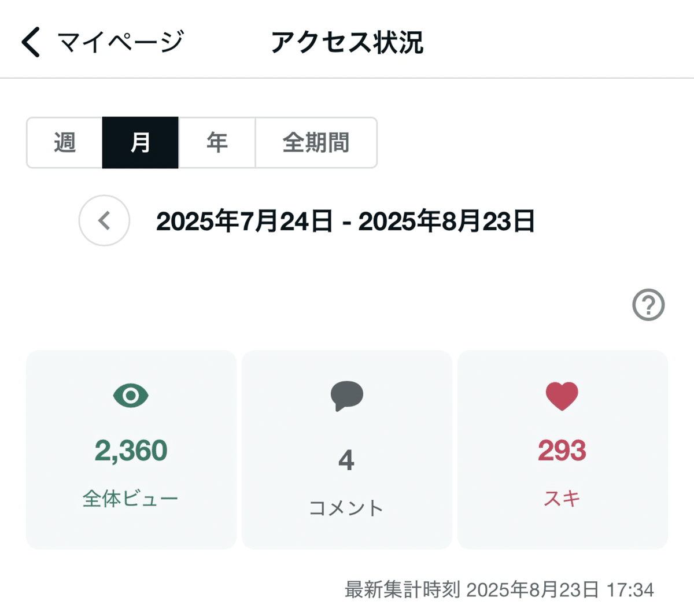Click the 293 likes number
Screen dimensions: 694x616
[x=562, y=451]
